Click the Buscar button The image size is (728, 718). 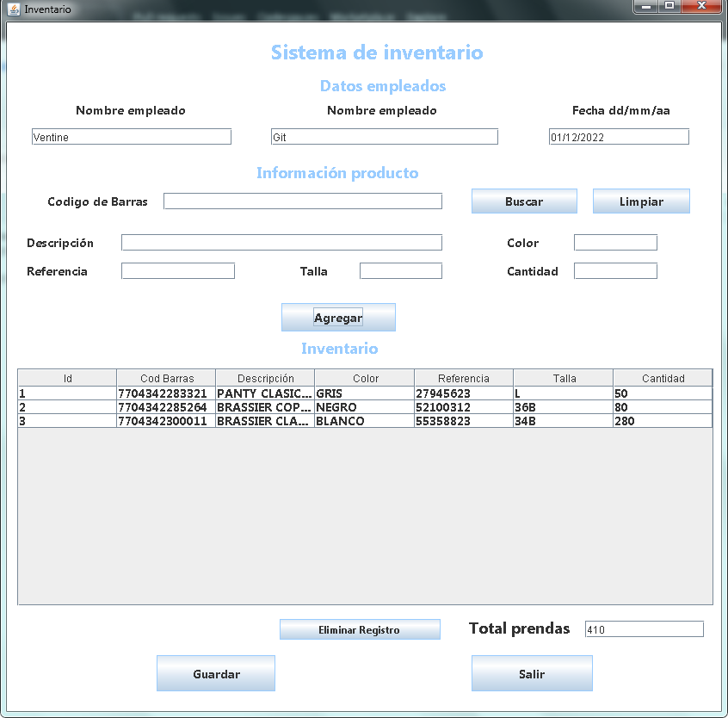tap(524, 201)
